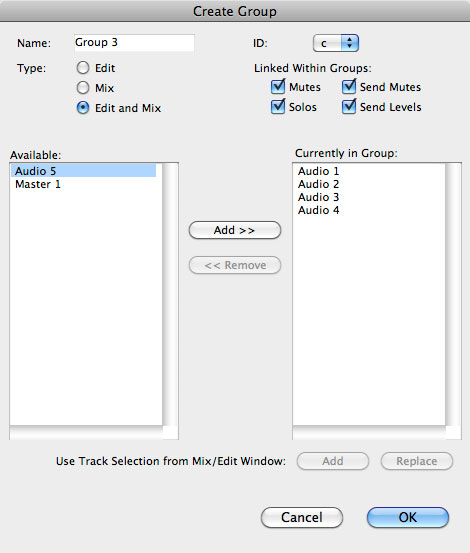Select the Mix type radio button
Screen dimensions: 470x553
83,87
